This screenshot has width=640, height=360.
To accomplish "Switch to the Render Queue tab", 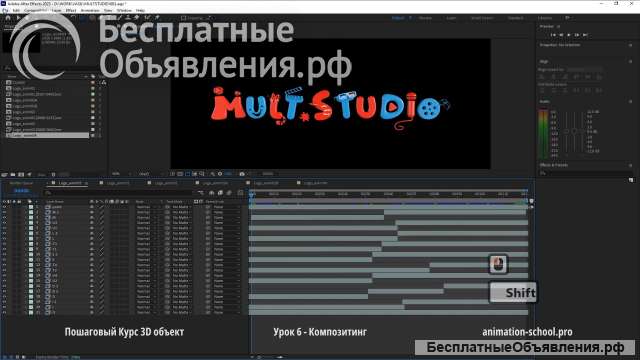I will pyautogui.click(x=21, y=183).
